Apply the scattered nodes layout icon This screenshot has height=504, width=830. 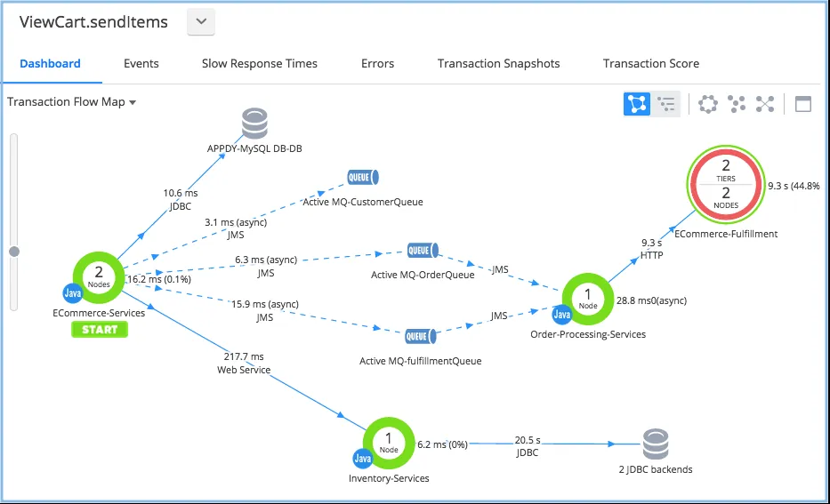pos(737,104)
